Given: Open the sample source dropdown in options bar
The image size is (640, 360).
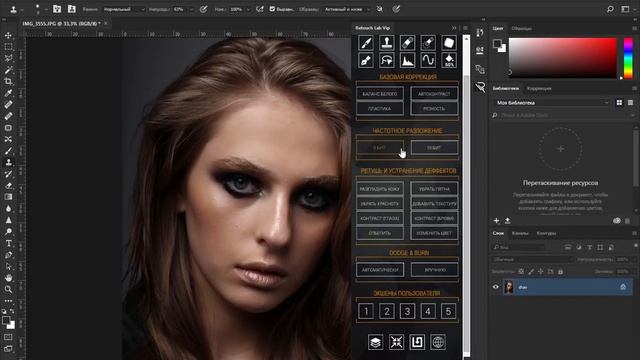Looking at the screenshot, I should tap(347, 9).
